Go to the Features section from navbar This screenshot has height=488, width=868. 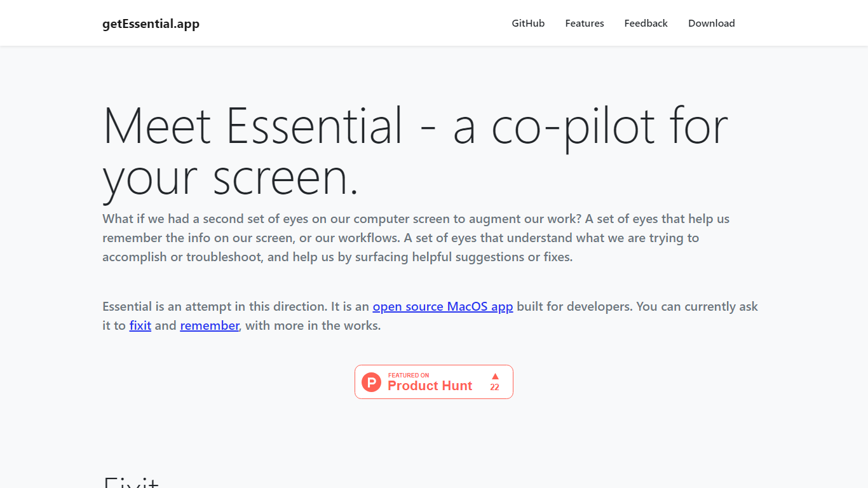pos(584,24)
